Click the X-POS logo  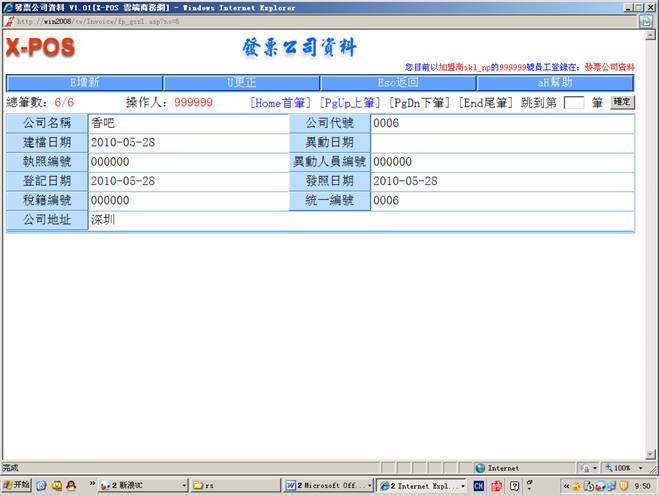[x=41, y=48]
